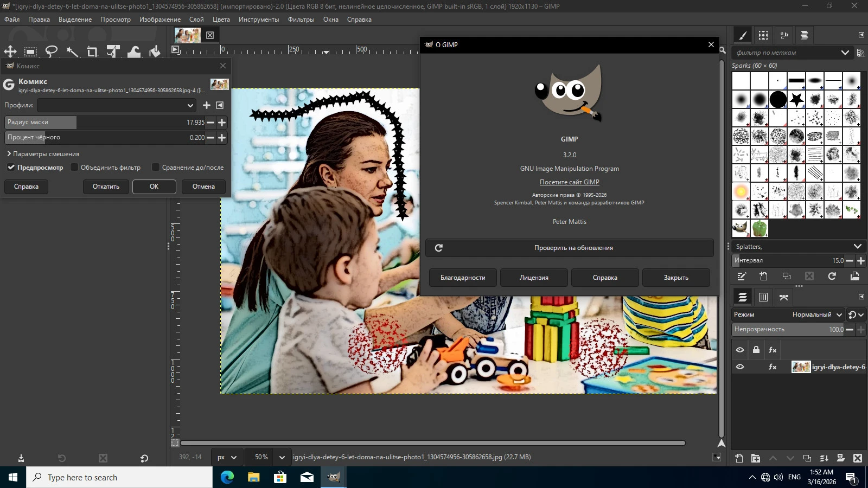This screenshot has height=488, width=868.
Task: Follow the Посетите сайт GIMP link
Action: click(569, 182)
